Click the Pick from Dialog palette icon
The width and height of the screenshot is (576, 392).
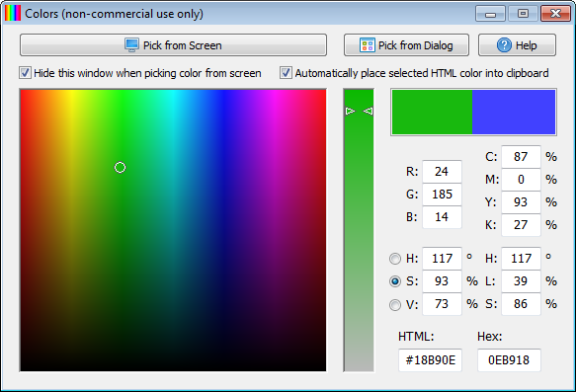367,45
